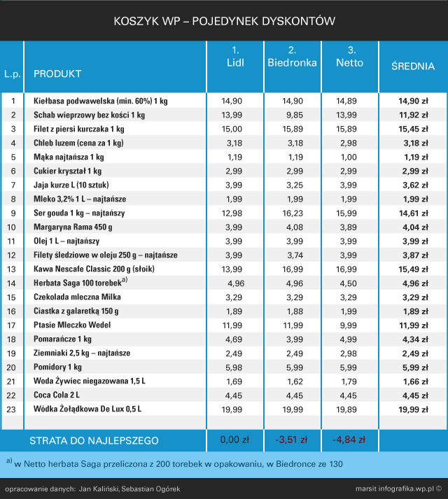Select product 'Czekolada mleczna Milka'

click(x=78, y=297)
